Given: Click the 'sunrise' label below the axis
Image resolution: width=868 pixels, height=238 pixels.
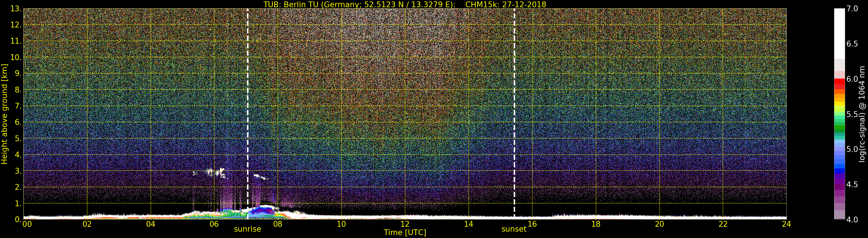Looking at the screenshot, I should 248,229.
